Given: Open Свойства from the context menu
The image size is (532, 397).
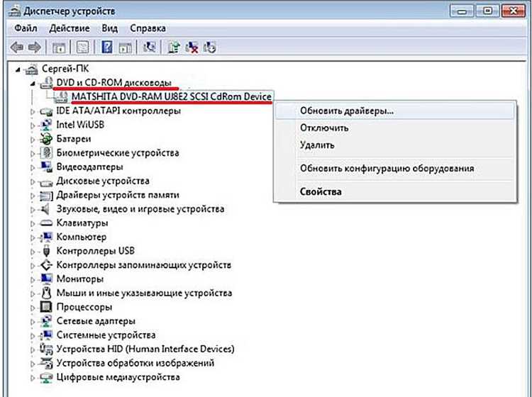Looking at the screenshot, I should point(395,191).
